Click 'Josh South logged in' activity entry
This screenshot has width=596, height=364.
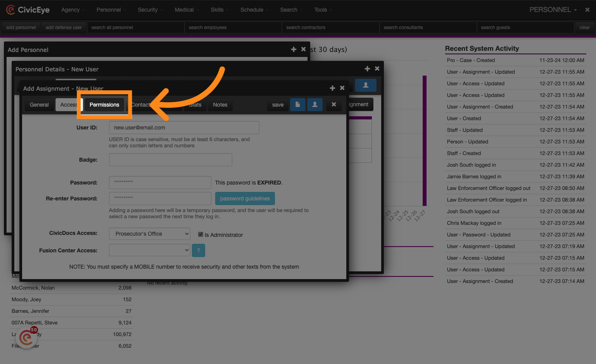(x=515, y=165)
